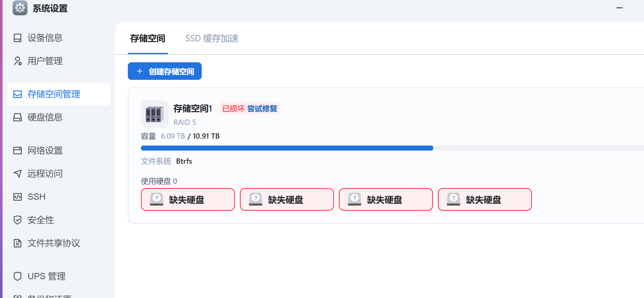This screenshot has height=298, width=644.
Task: Switch to the 存储空间 tab
Action: pyautogui.click(x=148, y=39)
